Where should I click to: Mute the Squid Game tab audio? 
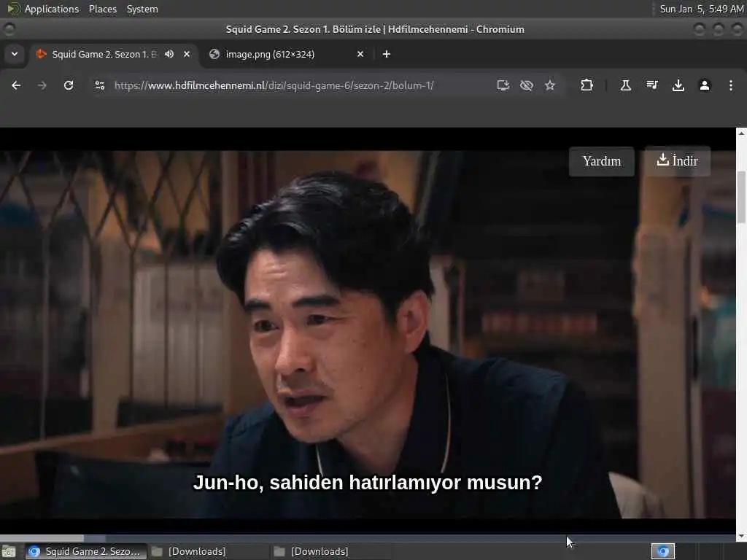[x=169, y=54]
